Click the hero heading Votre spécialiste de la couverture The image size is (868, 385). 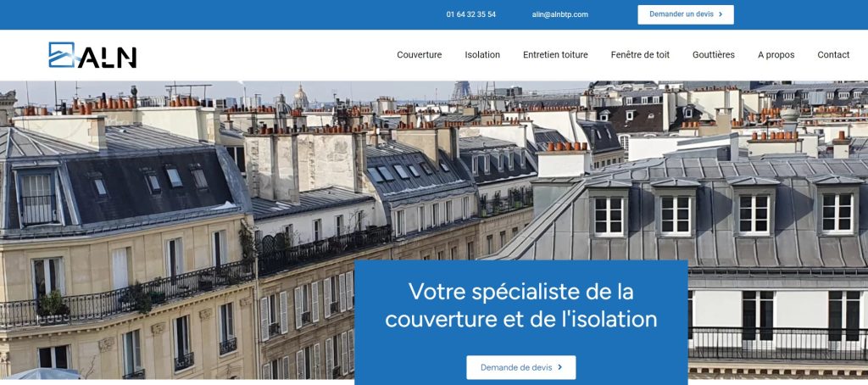521,305
